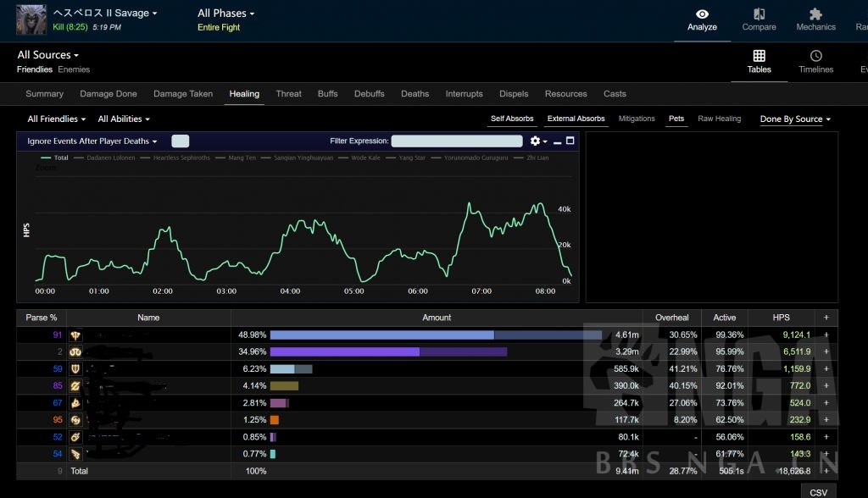868x498 pixels.
Task: Click the Mechanics puzzle piece icon
Action: (x=815, y=14)
